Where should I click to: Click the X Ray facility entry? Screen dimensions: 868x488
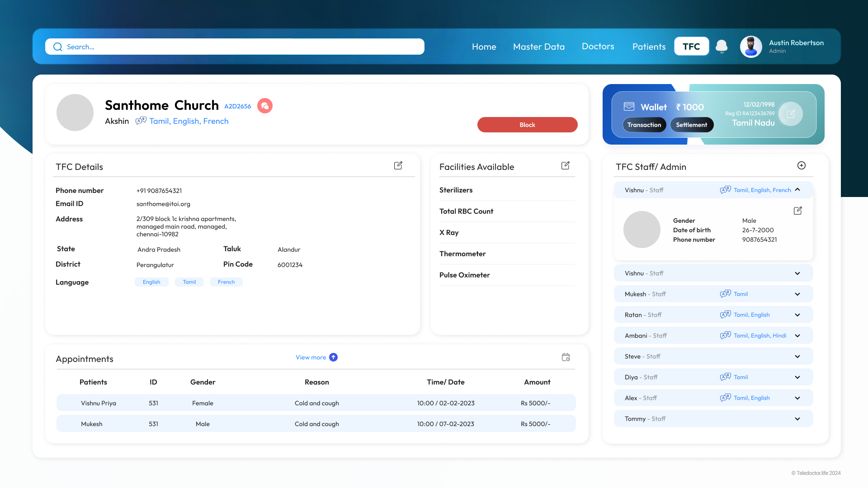tap(449, 233)
